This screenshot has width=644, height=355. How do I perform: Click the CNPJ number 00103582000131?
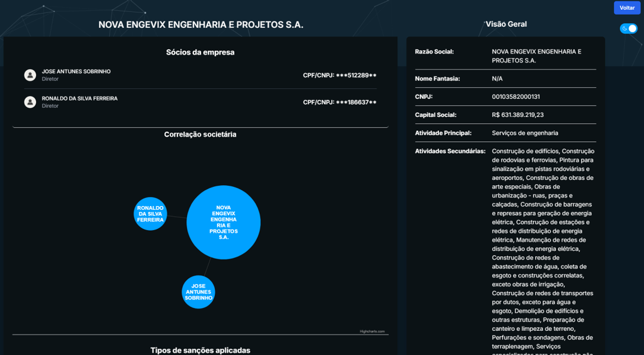[x=516, y=97]
